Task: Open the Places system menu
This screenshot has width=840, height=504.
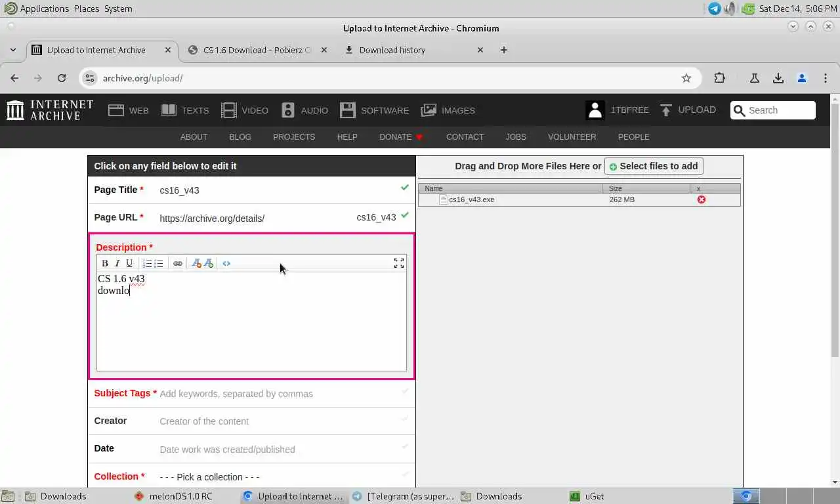Action: (x=87, y=9)
